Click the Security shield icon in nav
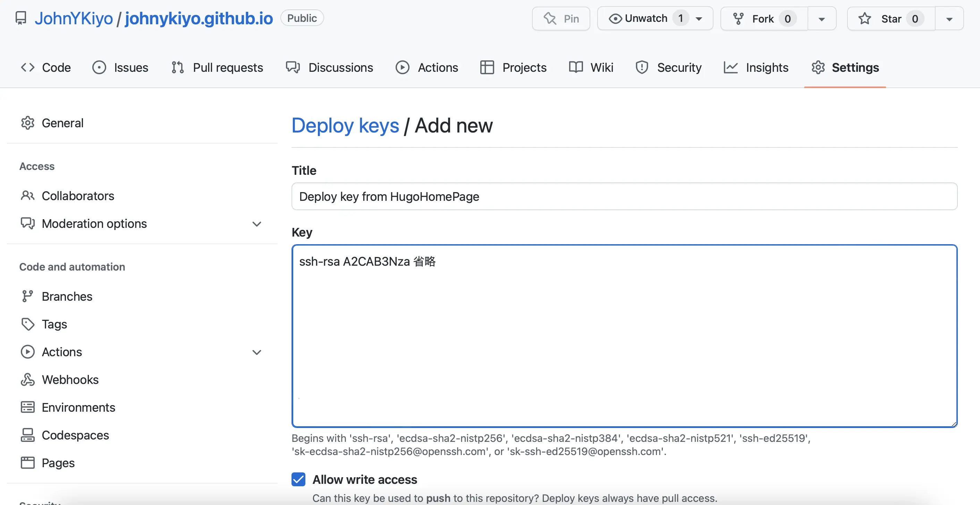The height and width of the screenshot is (505, 980). point(642,67)
